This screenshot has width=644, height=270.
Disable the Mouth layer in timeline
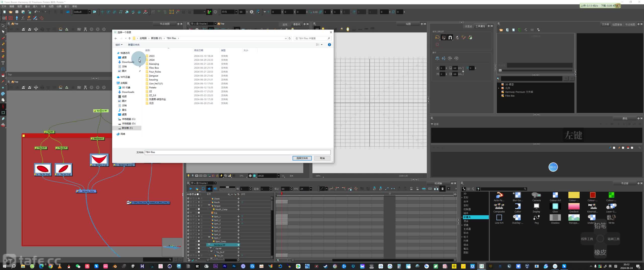(188, 202)
